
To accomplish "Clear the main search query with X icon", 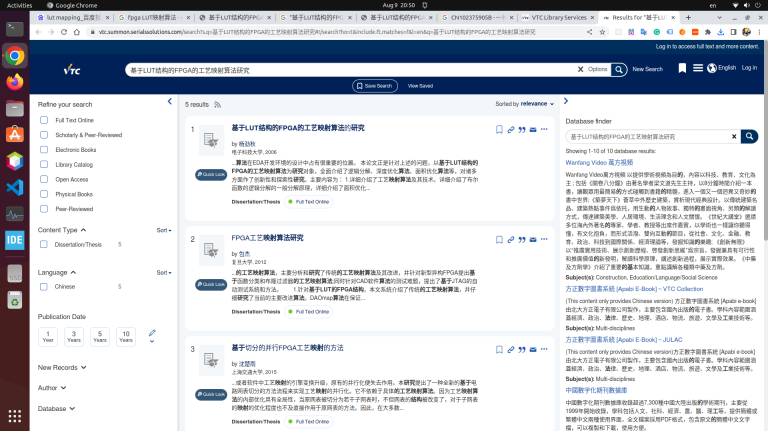I will point(580,70).
